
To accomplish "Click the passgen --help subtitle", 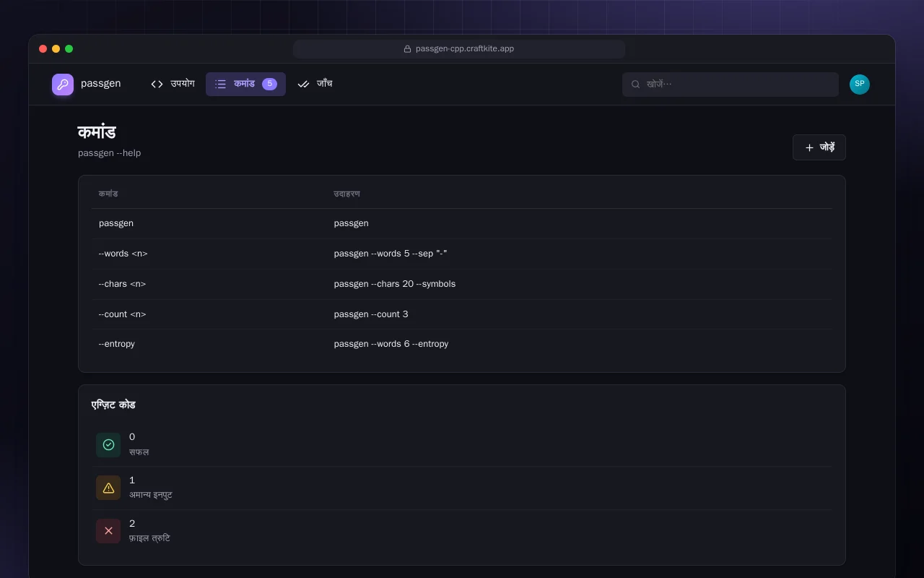I will (x=110, y=153).
